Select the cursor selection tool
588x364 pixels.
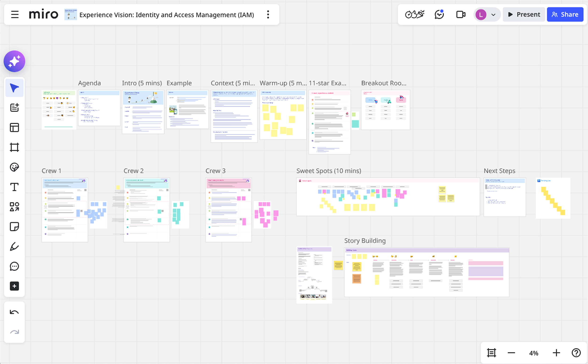[14, 88]
